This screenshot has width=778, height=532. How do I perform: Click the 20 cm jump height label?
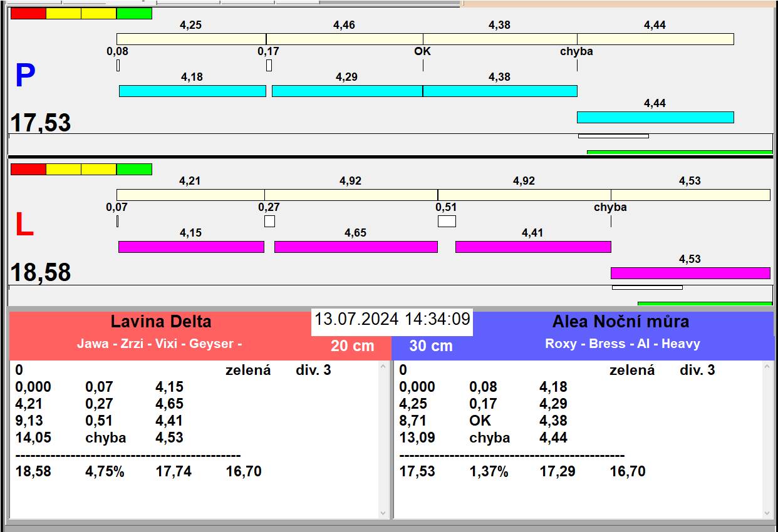[353, 345]
